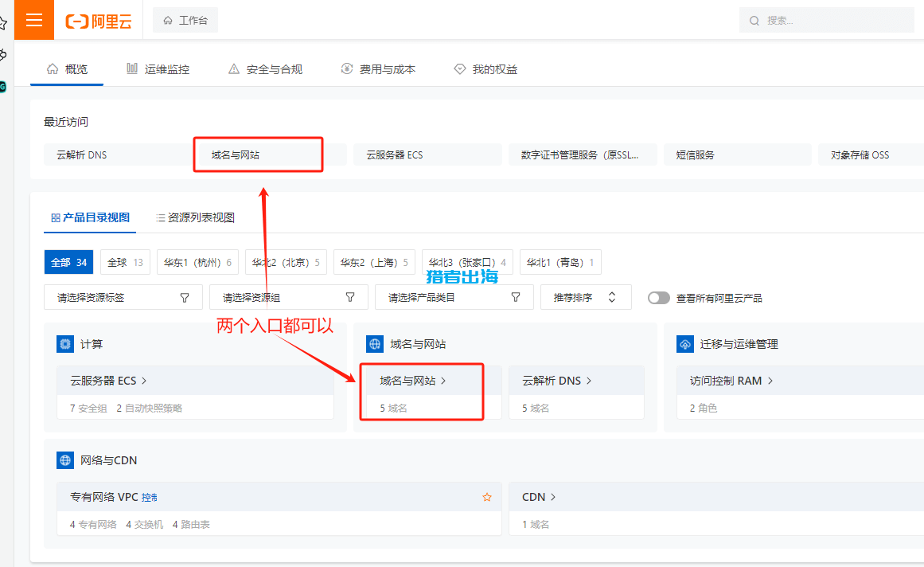Filter by 华北2（北京）region
Screen dimensions: 924x567
(x=287, y=262)
